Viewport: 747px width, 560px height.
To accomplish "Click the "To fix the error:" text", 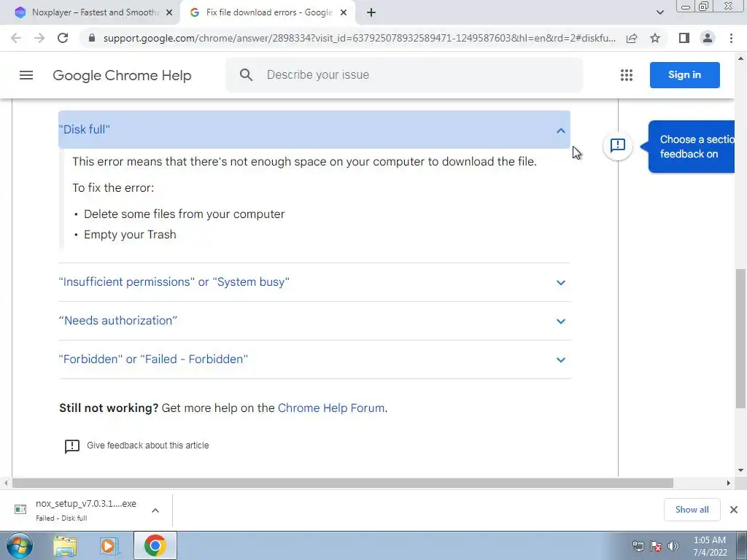I will (x=113, y=188).
